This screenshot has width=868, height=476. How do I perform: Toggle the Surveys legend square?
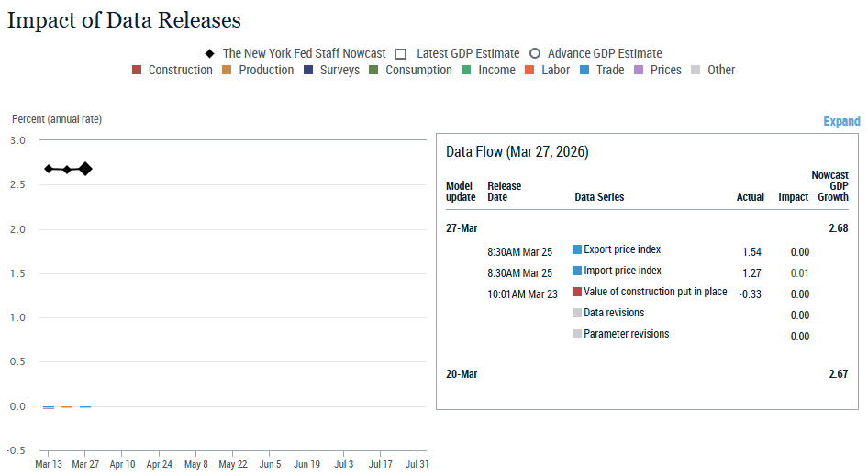tap(308, 71)
